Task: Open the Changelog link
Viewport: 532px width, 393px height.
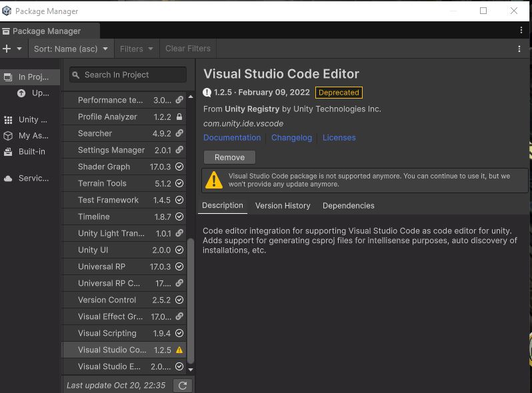Action: pyautogui.click(x=291, y=137)
